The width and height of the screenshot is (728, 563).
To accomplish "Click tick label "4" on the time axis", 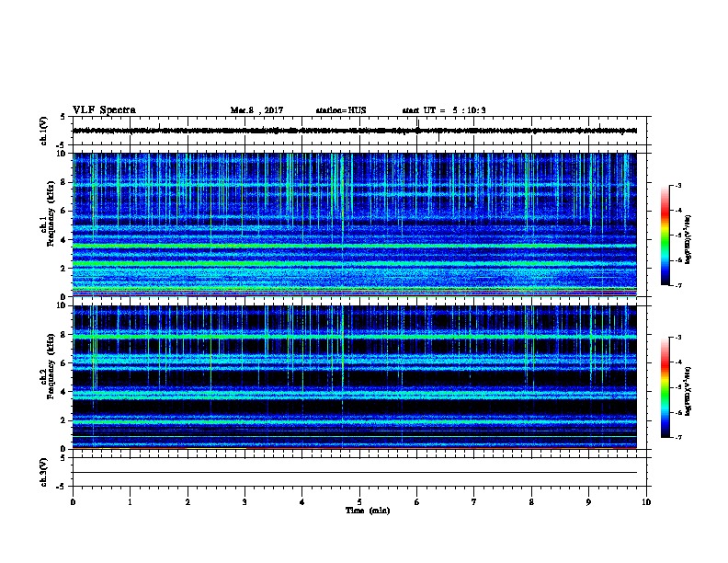I will point(302,501).
